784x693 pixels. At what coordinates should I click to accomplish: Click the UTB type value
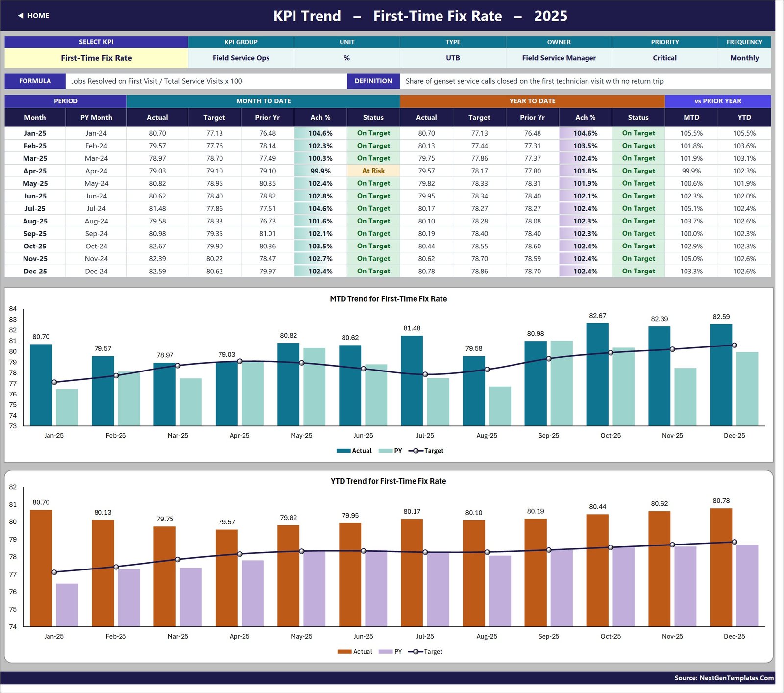click(453, 58)
